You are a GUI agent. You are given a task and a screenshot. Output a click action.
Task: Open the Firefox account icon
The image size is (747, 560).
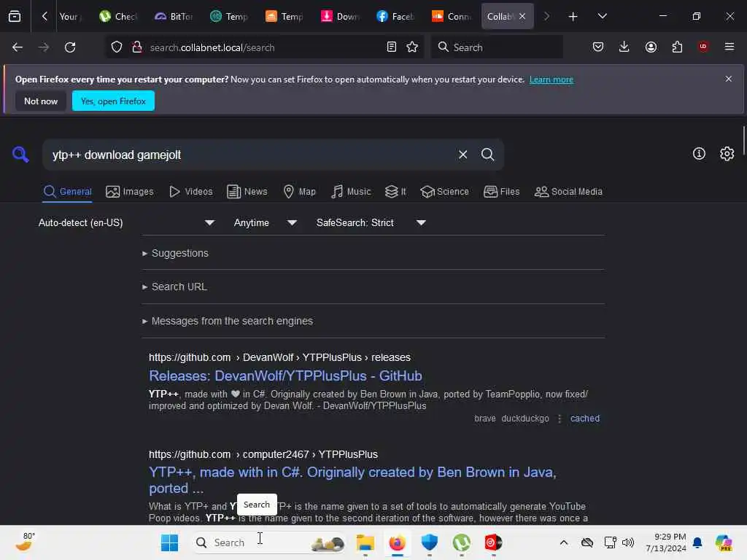click(x=651, y=47)
